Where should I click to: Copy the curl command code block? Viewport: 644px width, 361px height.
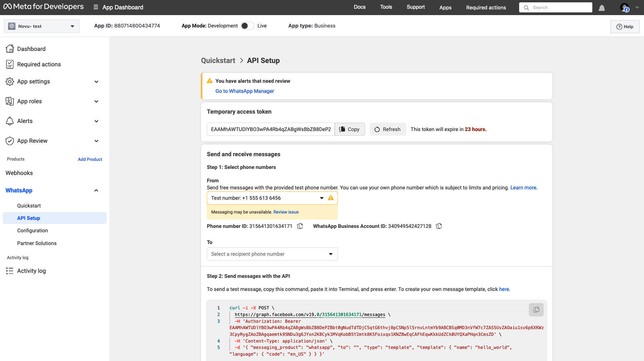point(536,310)
